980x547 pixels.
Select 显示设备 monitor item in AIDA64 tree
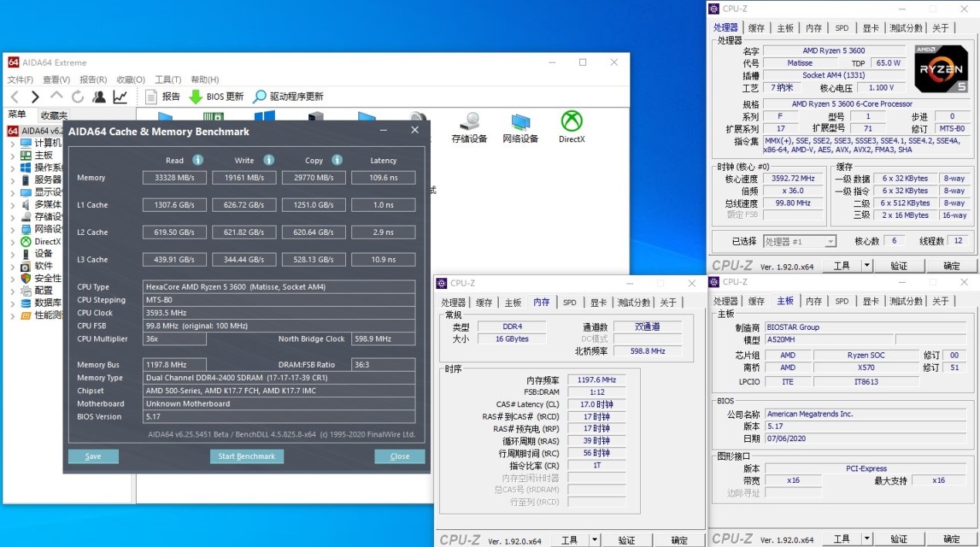click(41, 192)
